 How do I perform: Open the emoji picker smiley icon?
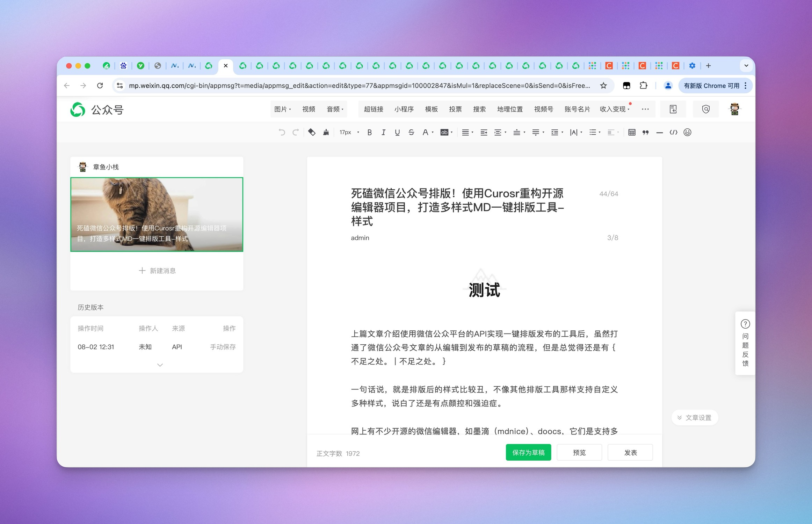click(687, 132)
